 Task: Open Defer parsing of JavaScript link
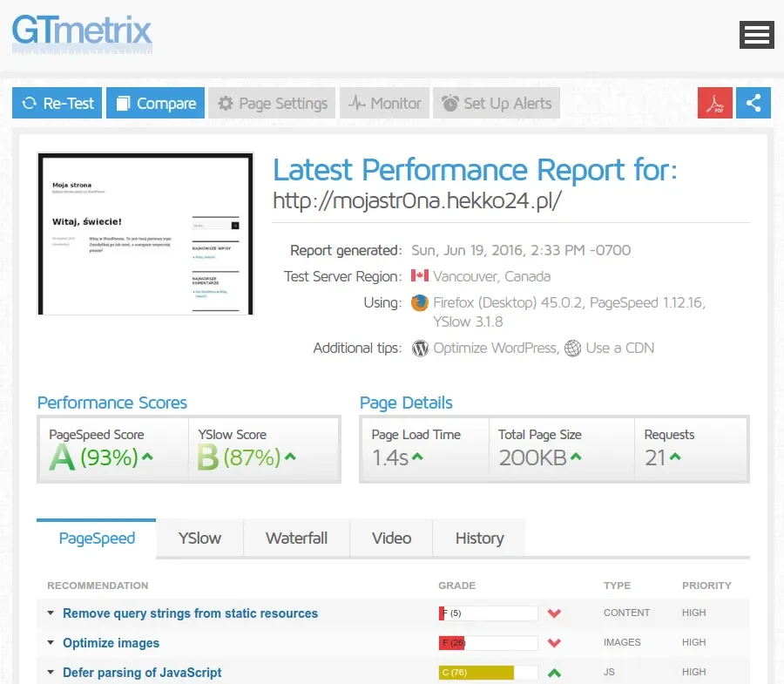click(x=142, y=673)
